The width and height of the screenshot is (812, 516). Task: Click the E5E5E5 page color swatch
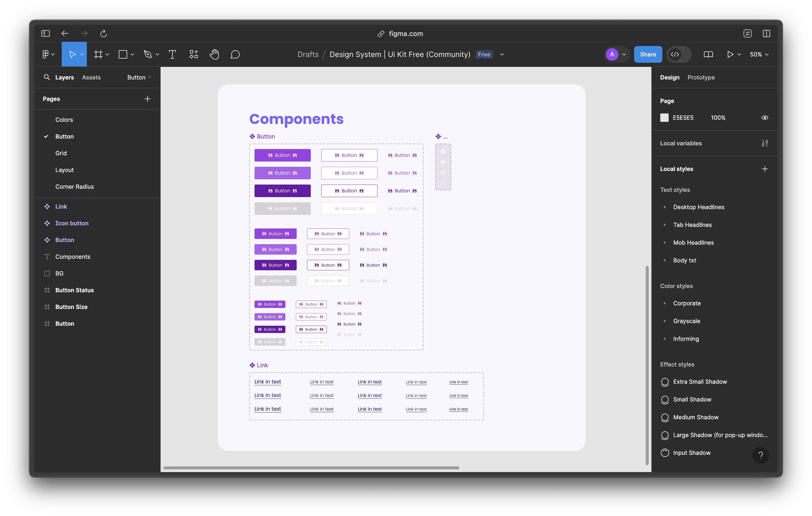pyautogui.click(x=664, y=118)
